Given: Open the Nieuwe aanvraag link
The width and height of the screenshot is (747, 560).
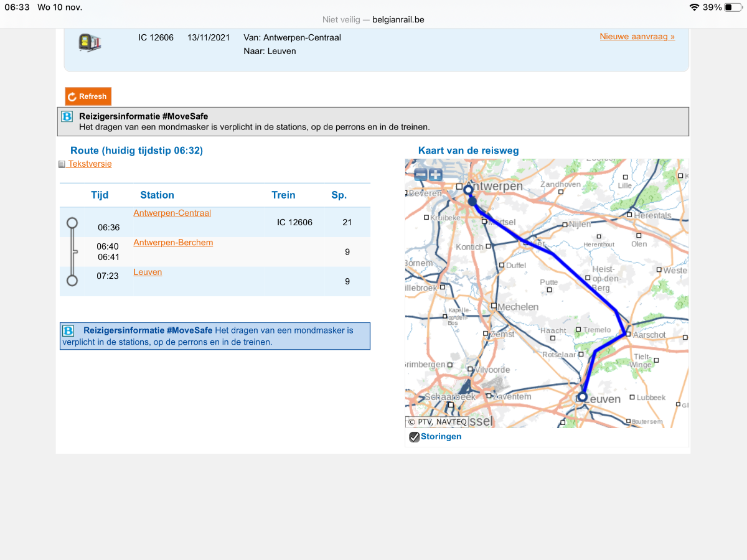Looking at the screenshot, I should pyautogui.click(x=637, y=37).
